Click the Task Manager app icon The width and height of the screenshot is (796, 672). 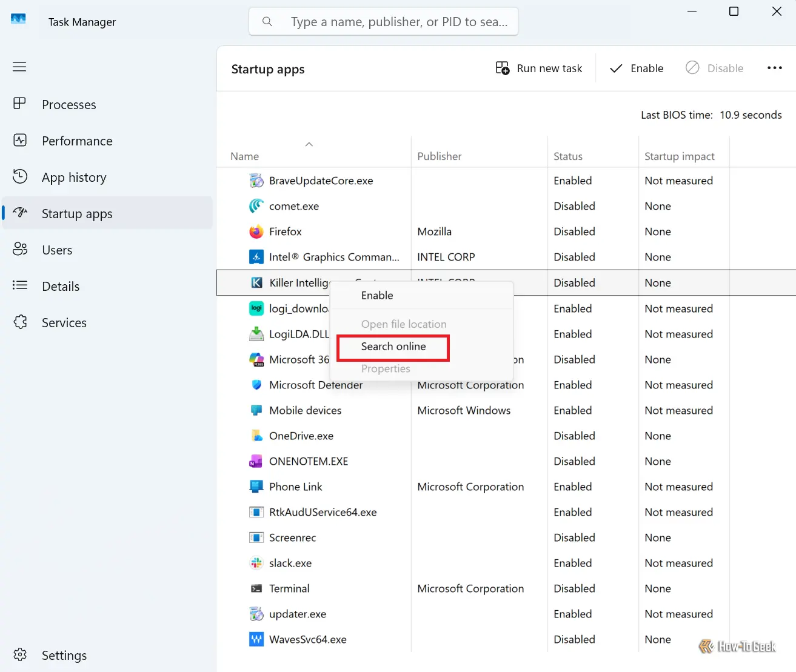19,19
